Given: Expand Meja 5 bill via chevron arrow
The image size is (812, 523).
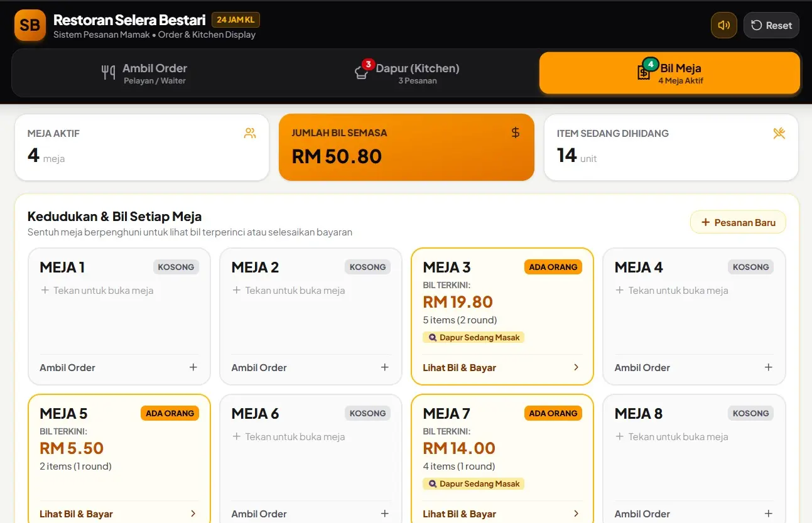Looking at the screenshot, I should pos(193,514).
